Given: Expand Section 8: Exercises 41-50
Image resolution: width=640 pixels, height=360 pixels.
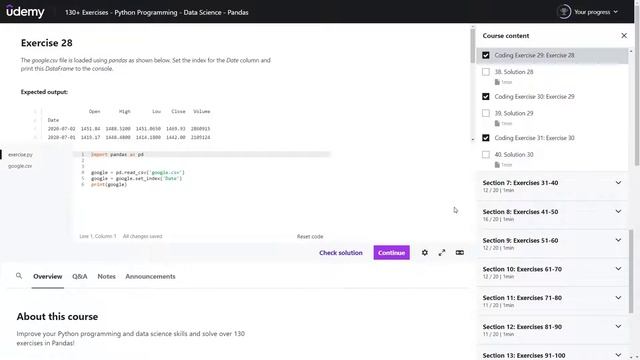Looking at the screenshot, I should 552,215.
